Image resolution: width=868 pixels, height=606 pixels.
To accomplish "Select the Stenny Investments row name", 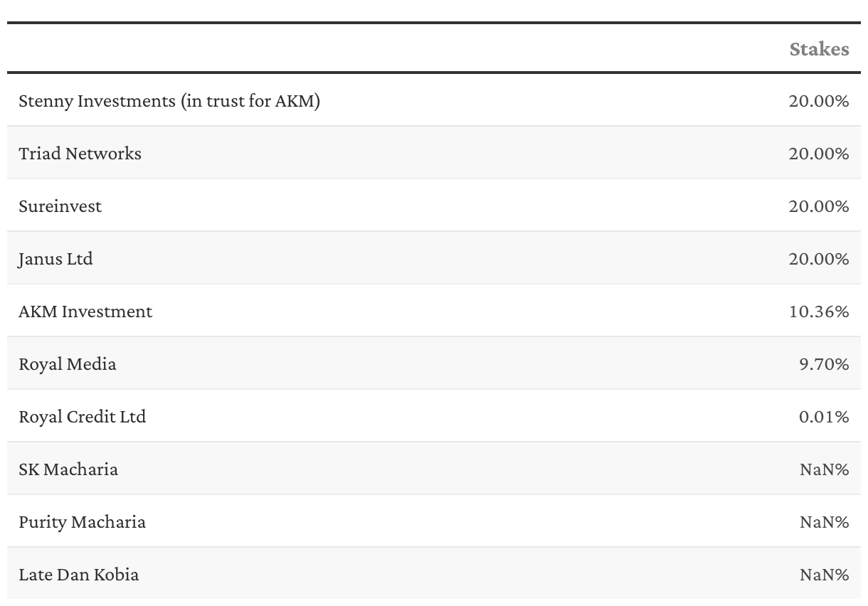I will coord(169,101).
